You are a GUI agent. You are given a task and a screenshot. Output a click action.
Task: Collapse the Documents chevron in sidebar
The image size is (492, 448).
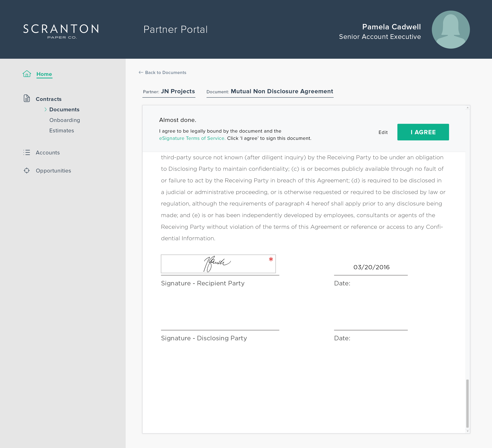click(46, 109)
